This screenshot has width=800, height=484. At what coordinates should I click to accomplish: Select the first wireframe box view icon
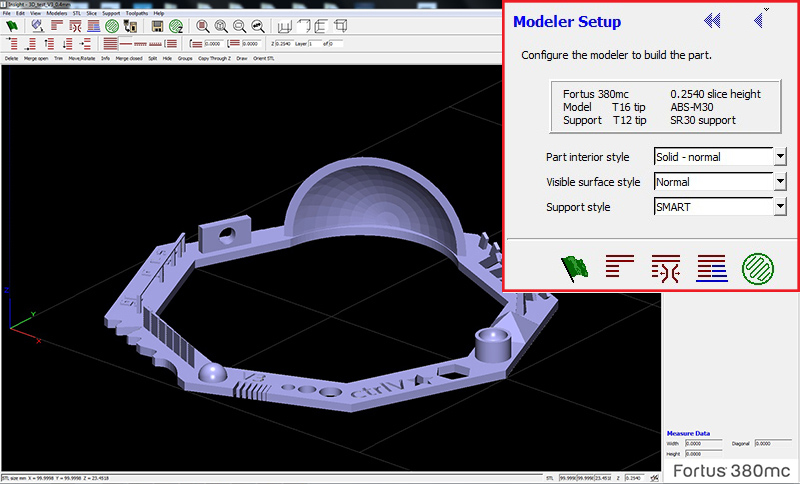(x=285, y=27)
